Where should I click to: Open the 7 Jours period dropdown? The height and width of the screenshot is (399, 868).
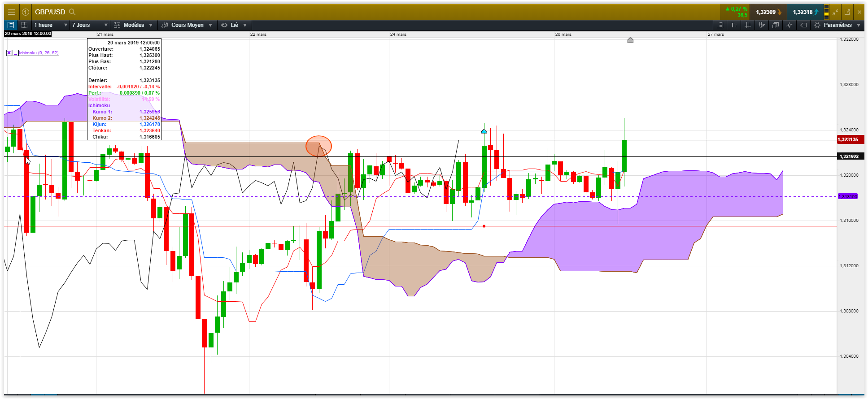90,25
